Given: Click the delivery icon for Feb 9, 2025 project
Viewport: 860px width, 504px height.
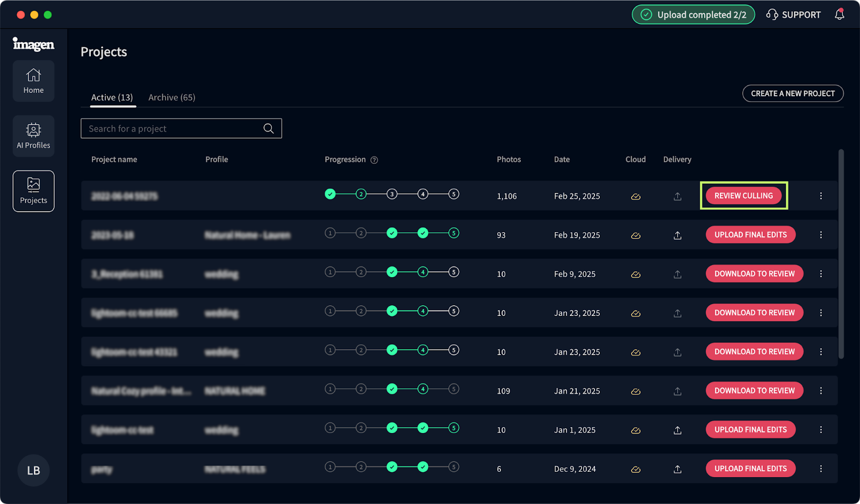Looking at the screenshot, I should pos(678,274).
